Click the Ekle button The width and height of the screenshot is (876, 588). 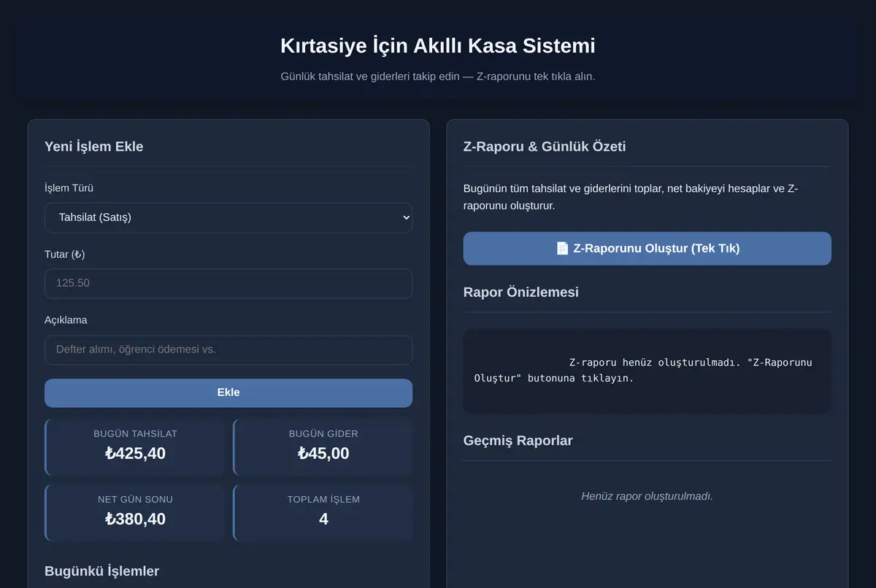tap(228, 393)
